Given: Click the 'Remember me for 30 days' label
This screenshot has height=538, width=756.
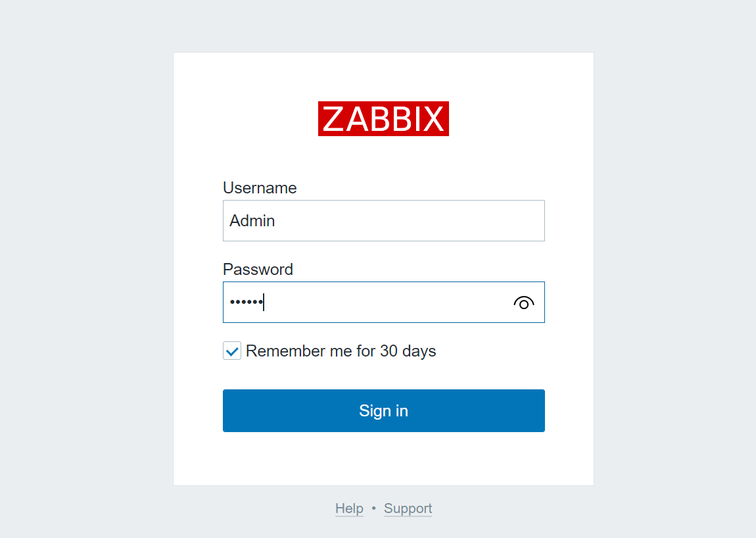Looking at the screenshot, I should pos(341,351).
